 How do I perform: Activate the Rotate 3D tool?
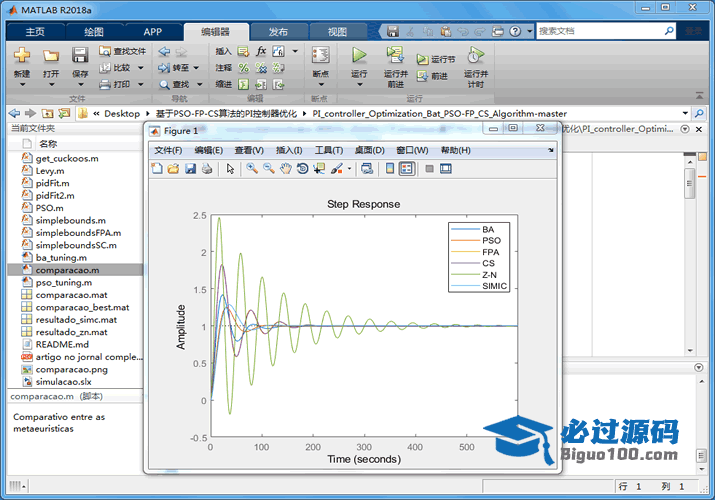coord(302,169)
